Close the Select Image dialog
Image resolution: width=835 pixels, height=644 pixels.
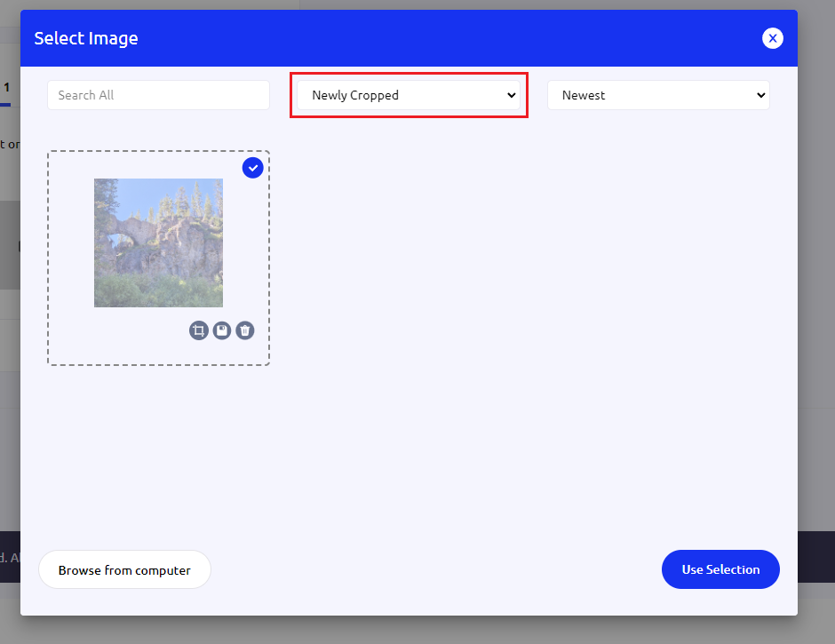pyautogui.click(x=772, y=38)
